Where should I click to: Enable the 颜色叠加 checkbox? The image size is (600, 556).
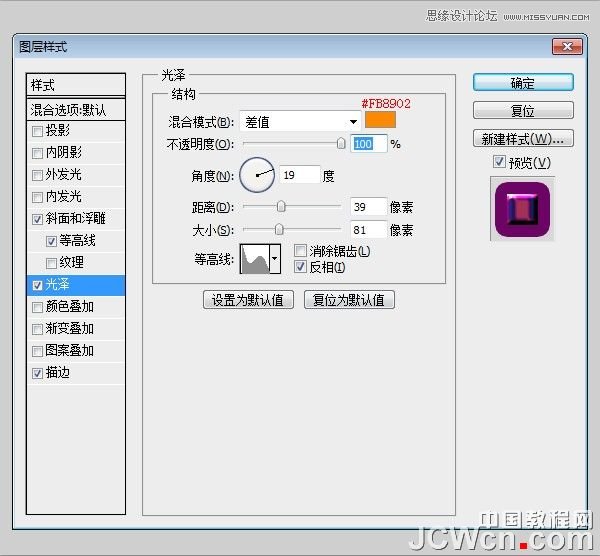tap(37, 307)
